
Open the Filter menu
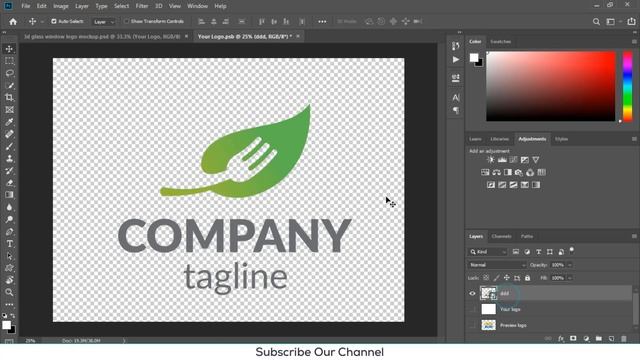tap(142, 6)
